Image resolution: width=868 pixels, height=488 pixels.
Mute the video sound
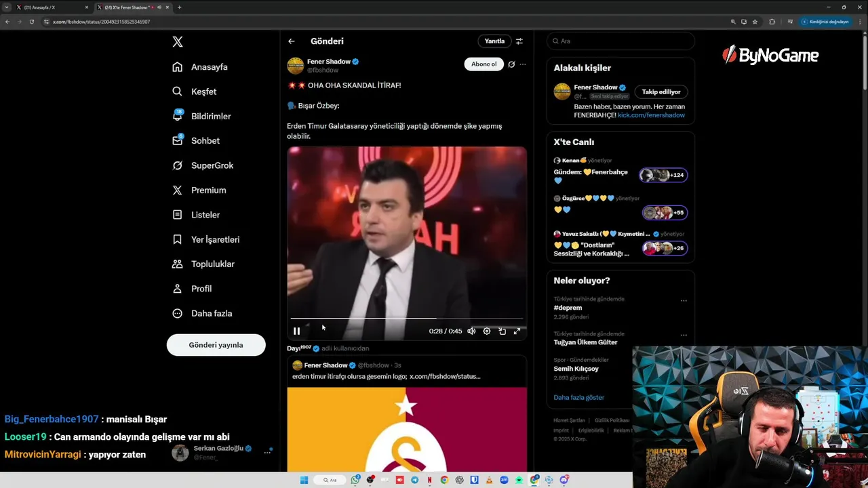471,331
